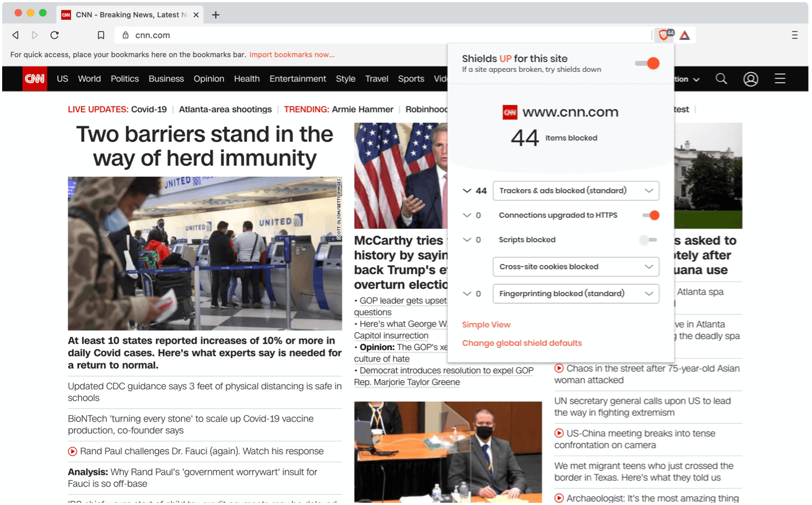Go back using the back arrow
The image size is (812, 505).
(x=15, y=35)
